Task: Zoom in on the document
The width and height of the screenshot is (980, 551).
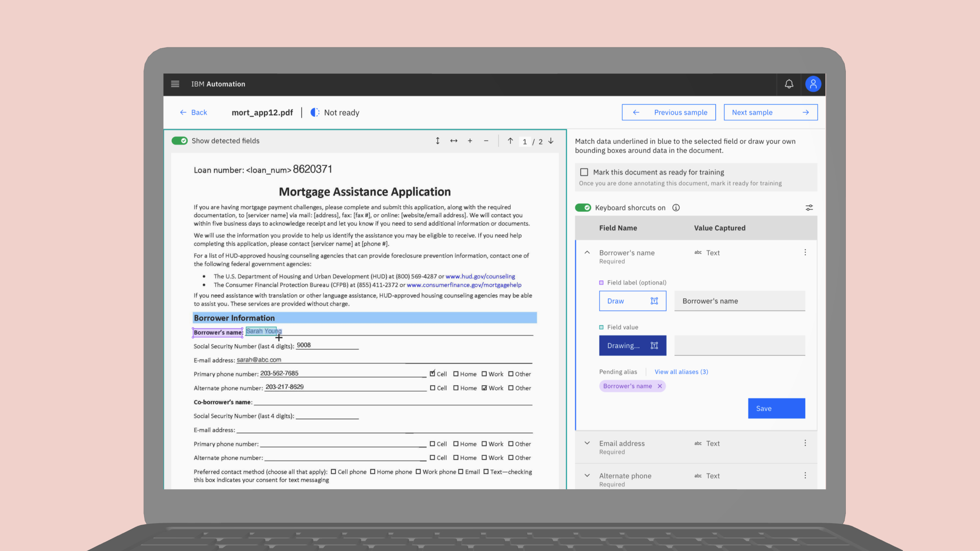Action: [470, 141]
